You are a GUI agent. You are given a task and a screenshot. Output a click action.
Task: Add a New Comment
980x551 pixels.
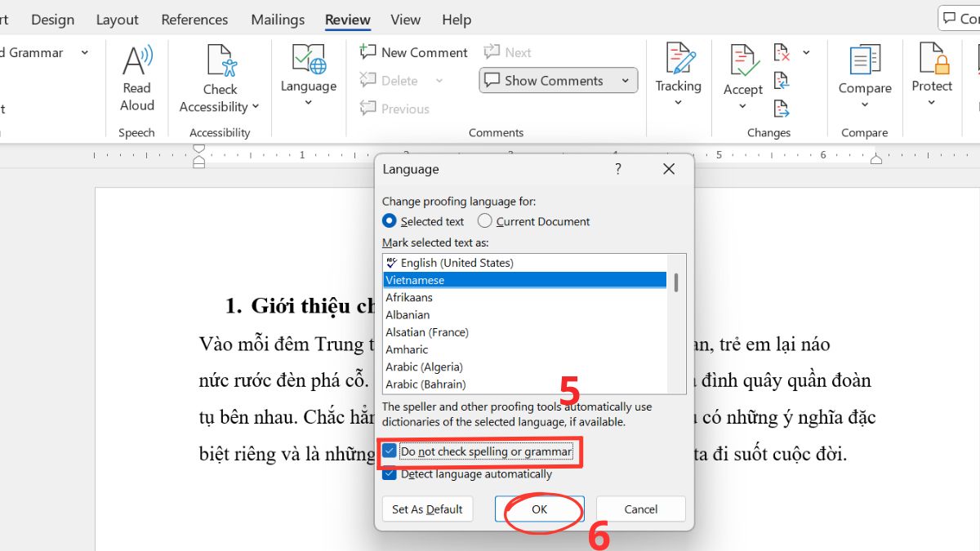(414, 52)
